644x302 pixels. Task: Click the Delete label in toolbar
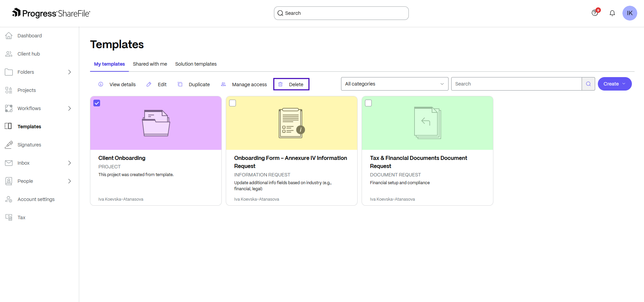(296, 85)
